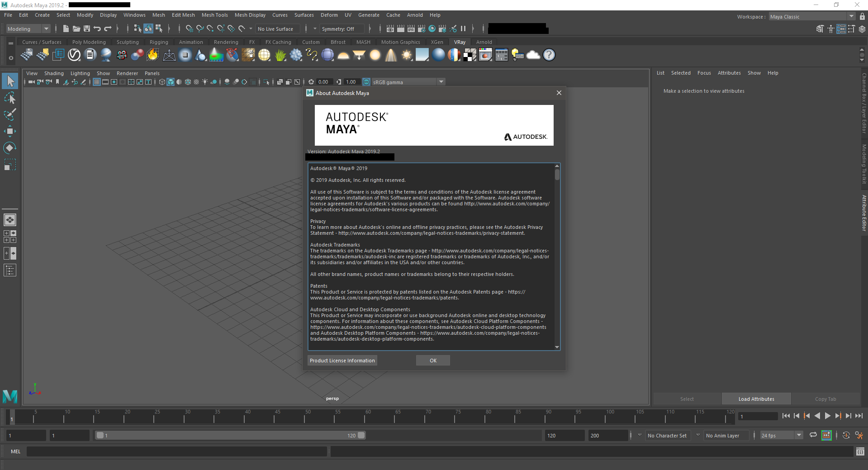Click the four-pane layout icon
Screen dimensions: 868x470
point(10,237)
